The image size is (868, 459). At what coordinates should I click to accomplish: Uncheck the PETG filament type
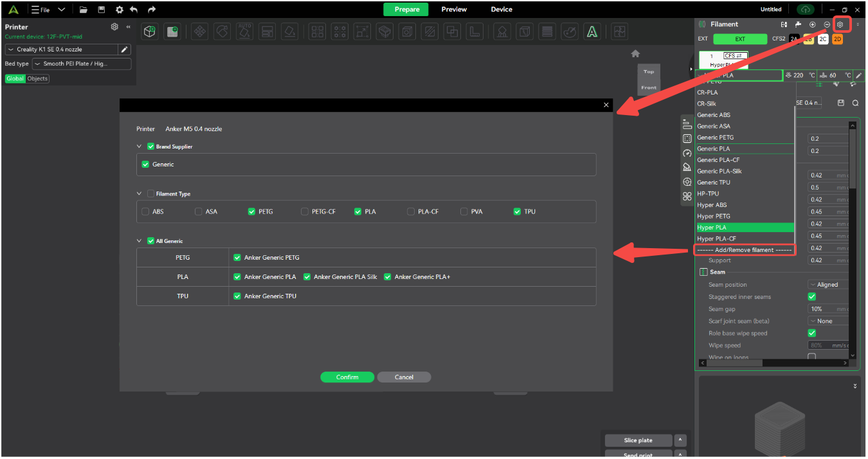(x=251, y=212)
